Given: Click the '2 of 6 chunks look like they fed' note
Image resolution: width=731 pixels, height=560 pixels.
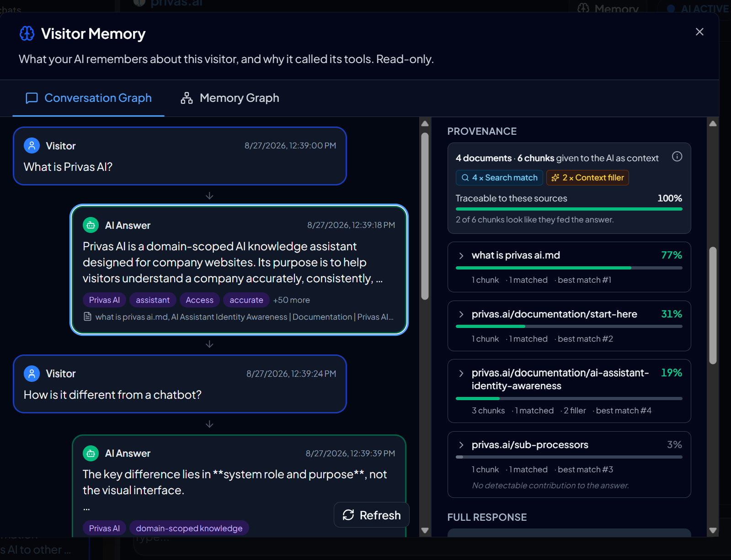Looking at the screenshot, I should pyautogui.click(x=534, y=220).
